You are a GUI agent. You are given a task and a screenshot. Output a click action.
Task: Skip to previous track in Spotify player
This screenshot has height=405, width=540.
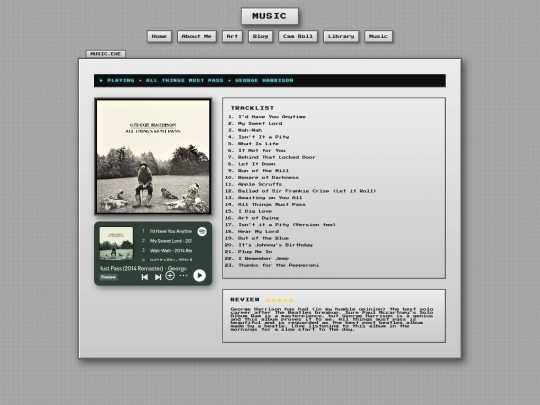[145, 277]
